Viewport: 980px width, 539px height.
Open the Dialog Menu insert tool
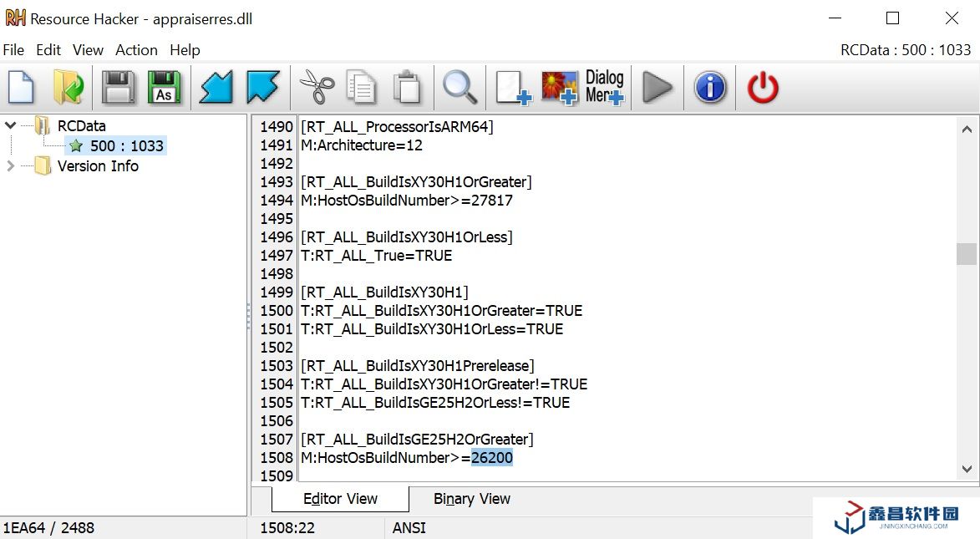tap(605, 87)
